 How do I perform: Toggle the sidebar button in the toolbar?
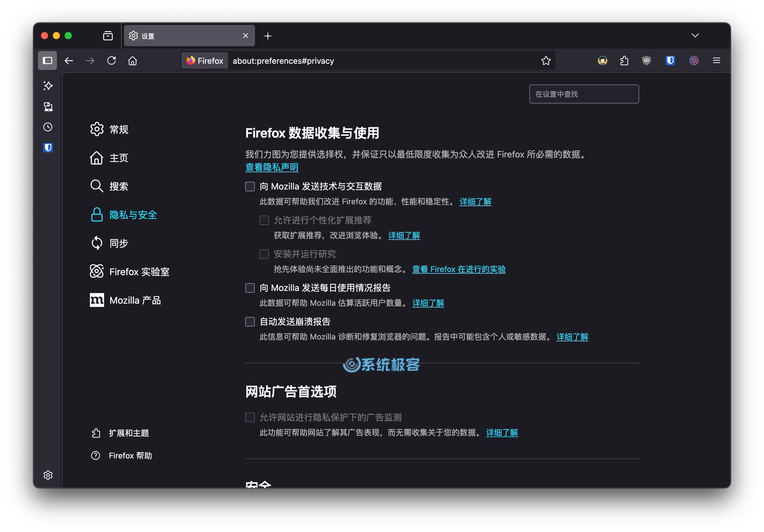tap(47, 60)
